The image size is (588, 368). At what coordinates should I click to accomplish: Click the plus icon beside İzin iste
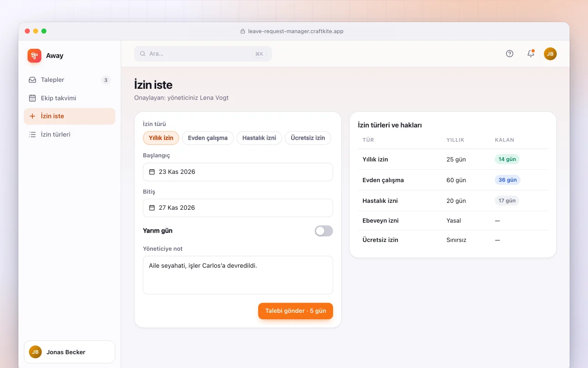(x=32, y=116)
